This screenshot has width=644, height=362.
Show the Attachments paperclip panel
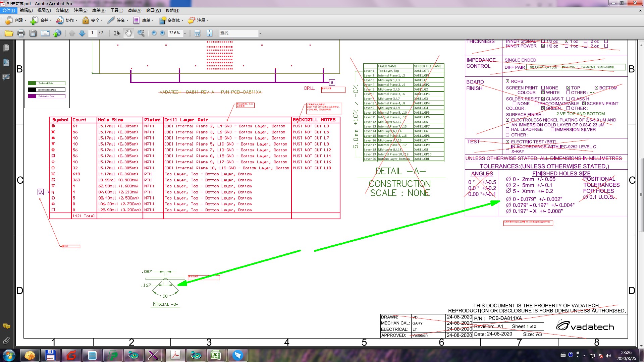coord(6,341)
